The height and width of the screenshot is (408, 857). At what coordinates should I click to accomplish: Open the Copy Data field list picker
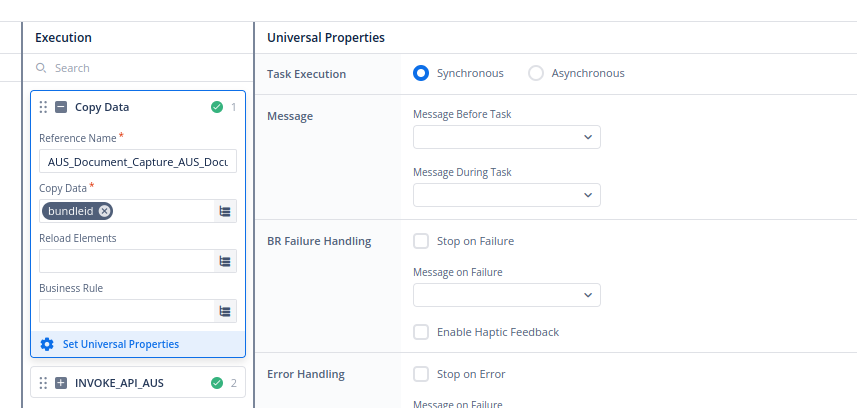225,211
